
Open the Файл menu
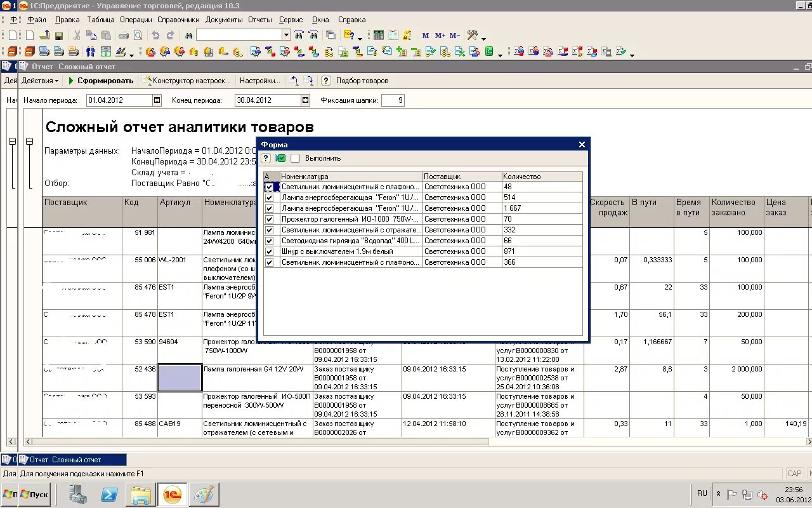coord(37,20)
